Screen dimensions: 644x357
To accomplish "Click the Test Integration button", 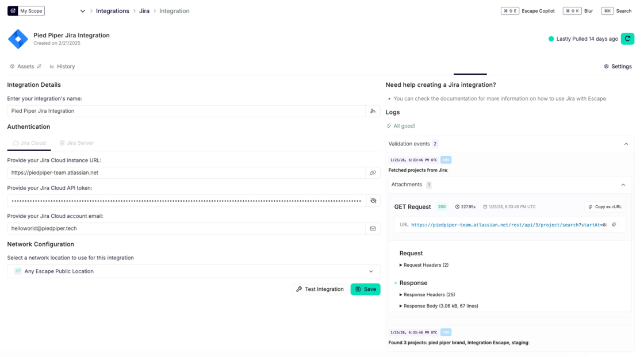I will click(x=320, y=289).
